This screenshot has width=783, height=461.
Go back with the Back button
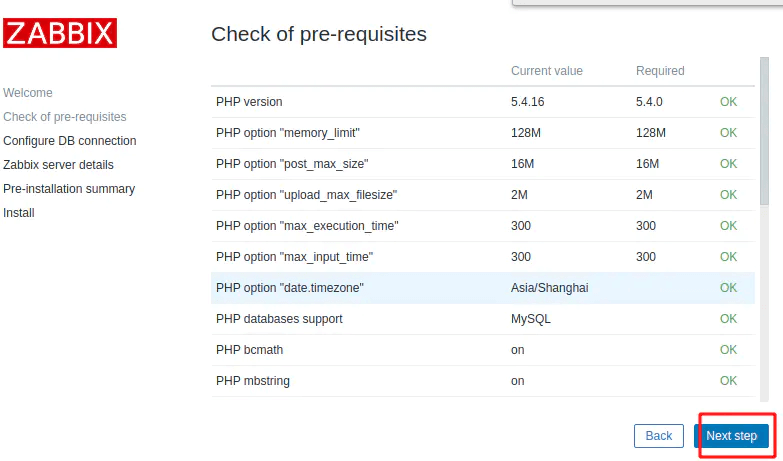658,436
